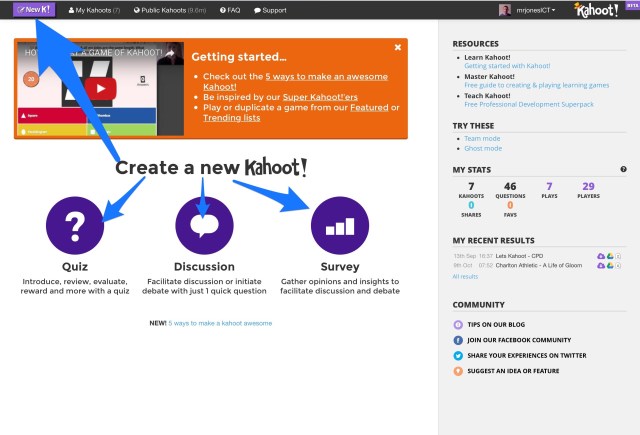Close the Getting started banner
This screenshot has height=435, width=640.
[398, 47]
